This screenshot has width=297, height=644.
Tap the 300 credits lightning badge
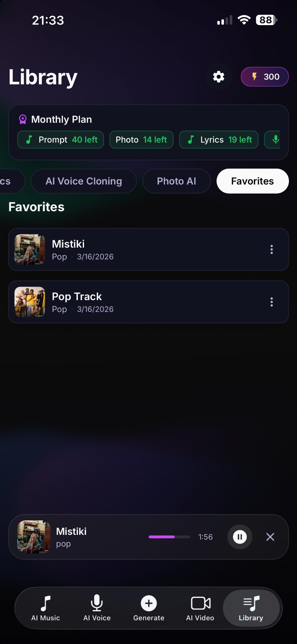tap(265, 77)
